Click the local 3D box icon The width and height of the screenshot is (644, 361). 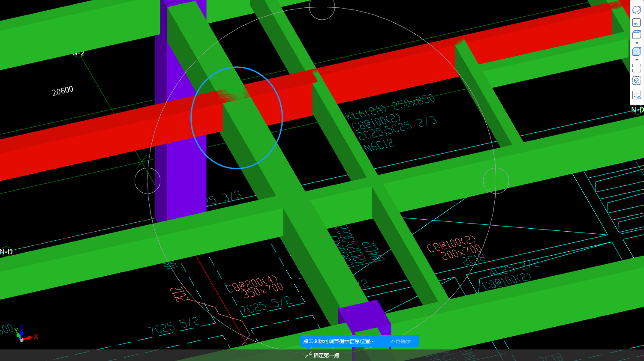pos(637,81)
